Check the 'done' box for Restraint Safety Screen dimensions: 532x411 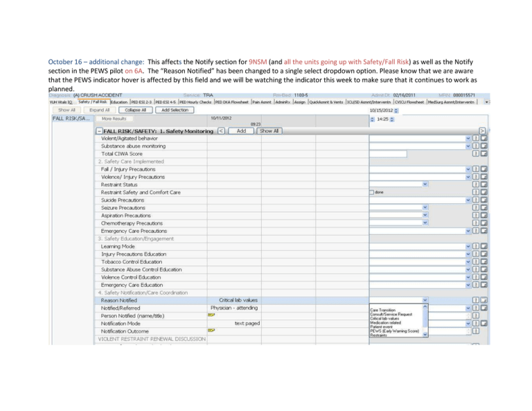(x=371, y=193)
